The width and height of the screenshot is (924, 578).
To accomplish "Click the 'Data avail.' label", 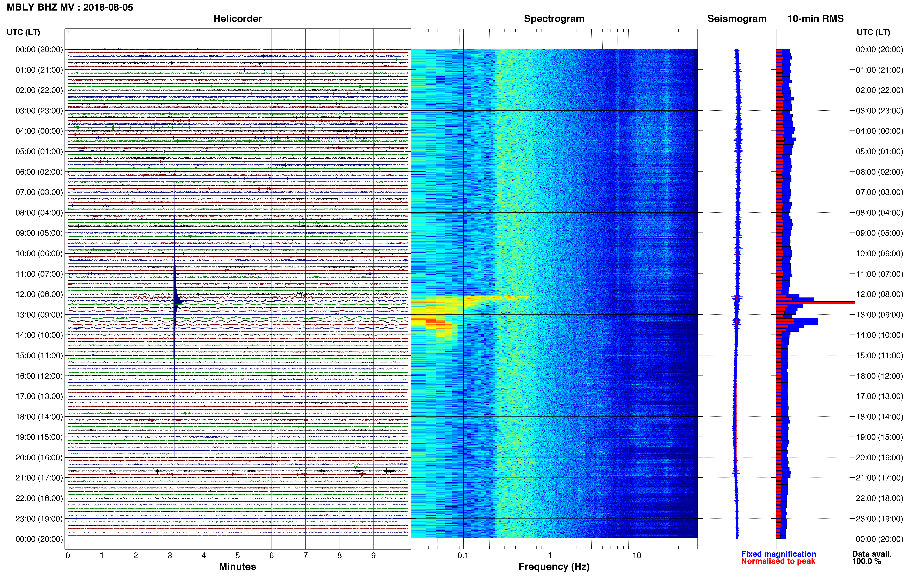I will [872, 554].
